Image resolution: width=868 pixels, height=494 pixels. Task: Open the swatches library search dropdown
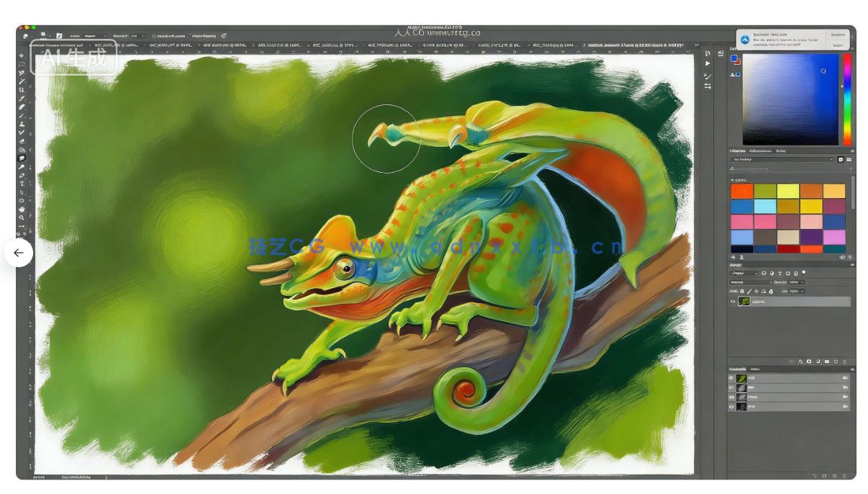coord(782,159)
